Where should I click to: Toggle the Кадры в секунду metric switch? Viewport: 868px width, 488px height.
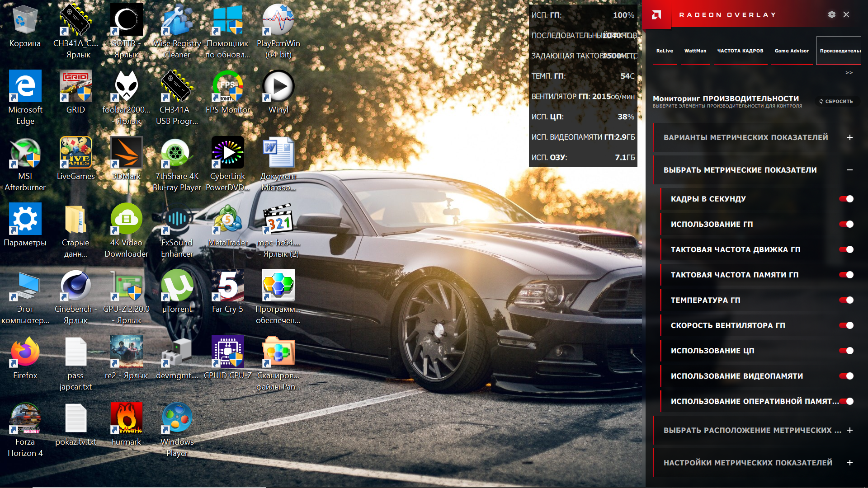coord(846,199)
